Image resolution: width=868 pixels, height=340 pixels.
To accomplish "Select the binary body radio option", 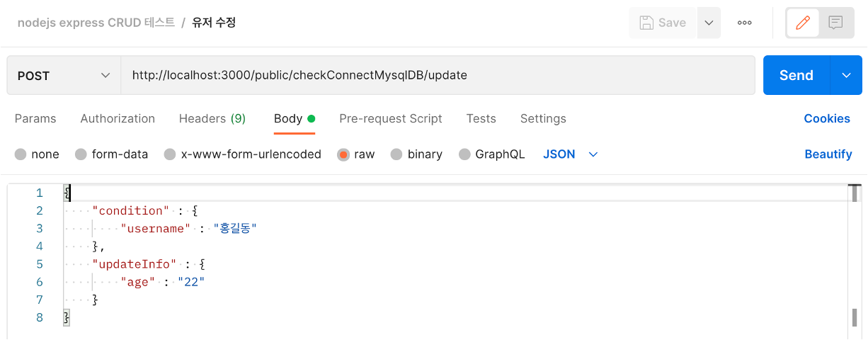I will [x=396, y=154].
